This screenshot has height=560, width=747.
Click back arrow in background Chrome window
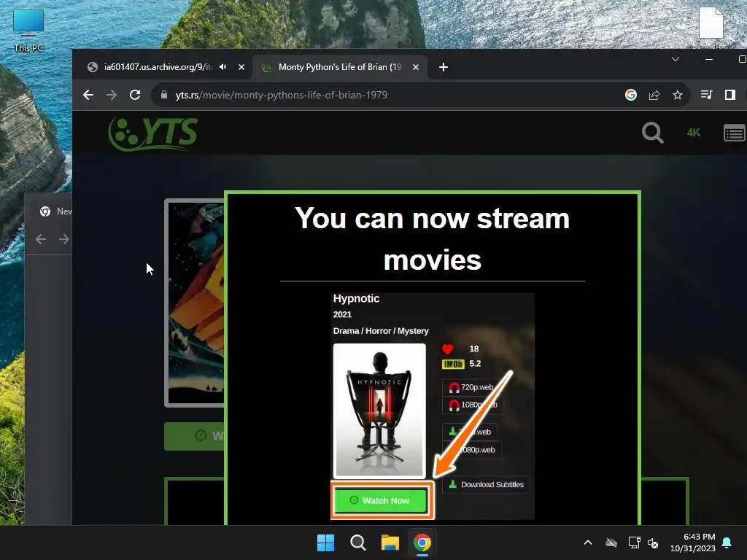(x=41, y=239)
